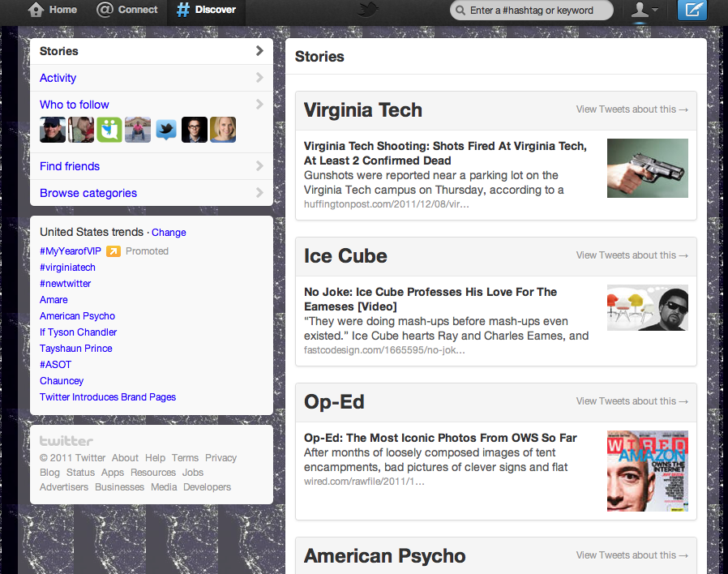Open the Virginia Tech Shooting headline
728x574 pixels.
[x=445, y=153]
